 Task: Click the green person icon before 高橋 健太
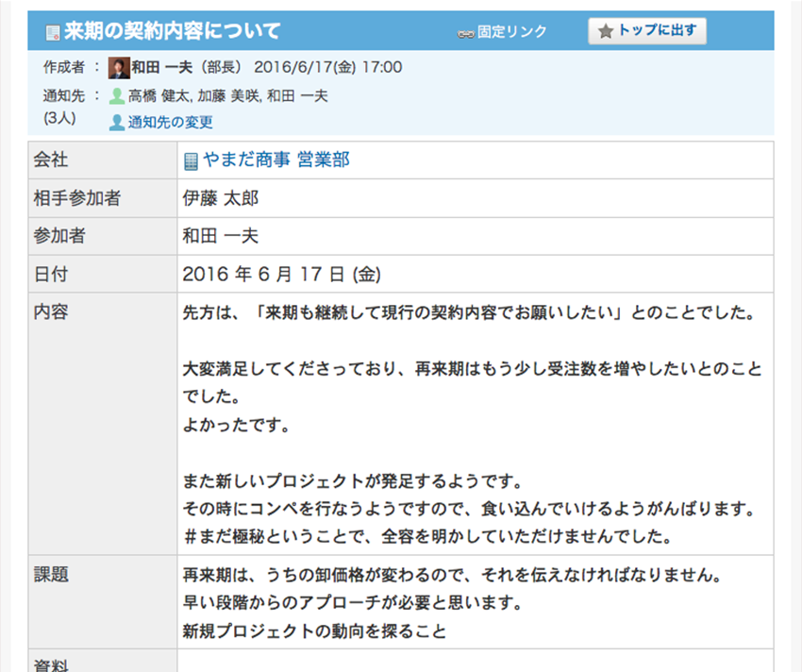click(x=117, y=96)
